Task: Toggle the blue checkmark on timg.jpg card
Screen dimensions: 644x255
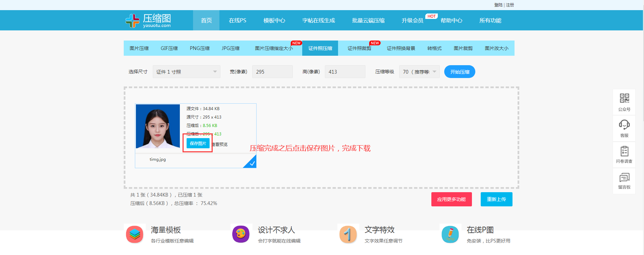Action: (252, 163)
